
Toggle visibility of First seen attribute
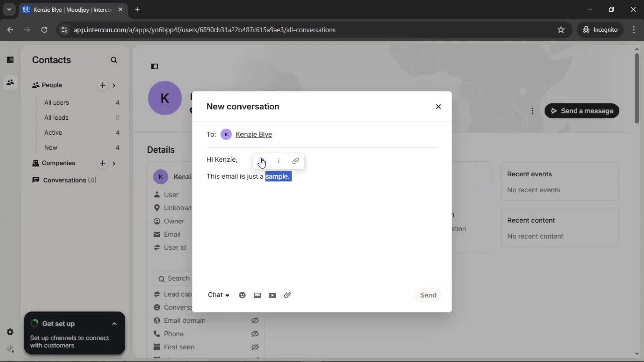pyautogui.click(x=255, y=347)
